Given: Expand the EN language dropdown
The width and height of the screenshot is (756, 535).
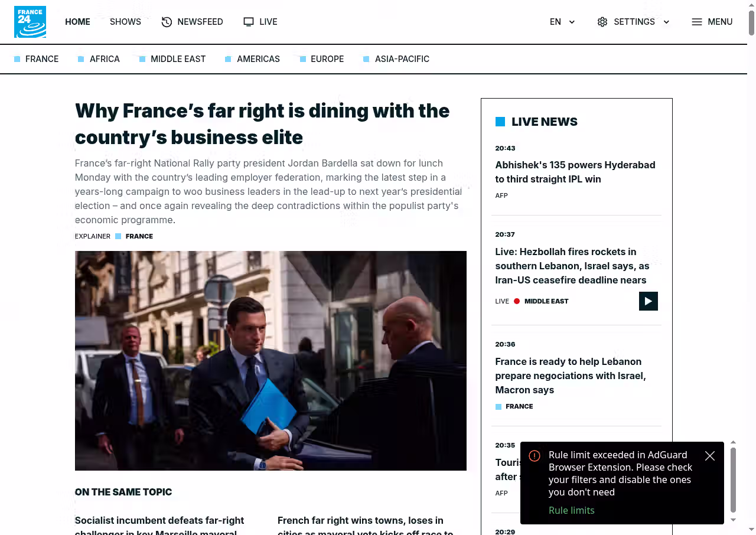Looking at the screenshot, I should coord(562,22).
